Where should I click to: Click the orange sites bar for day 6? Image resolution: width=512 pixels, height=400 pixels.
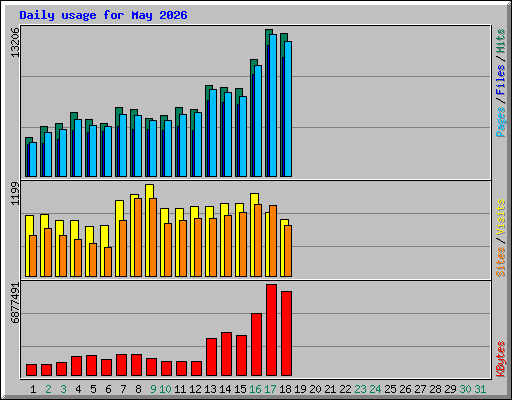(108, 262)
